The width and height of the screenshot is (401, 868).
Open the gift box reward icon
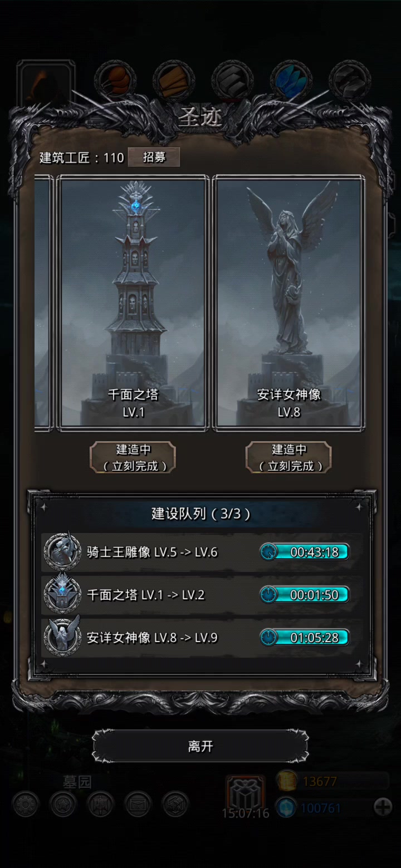(x=245, y=793)
